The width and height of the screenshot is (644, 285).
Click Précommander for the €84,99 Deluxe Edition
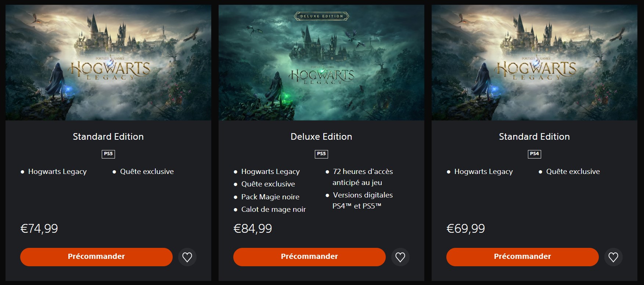coord(309,257)
